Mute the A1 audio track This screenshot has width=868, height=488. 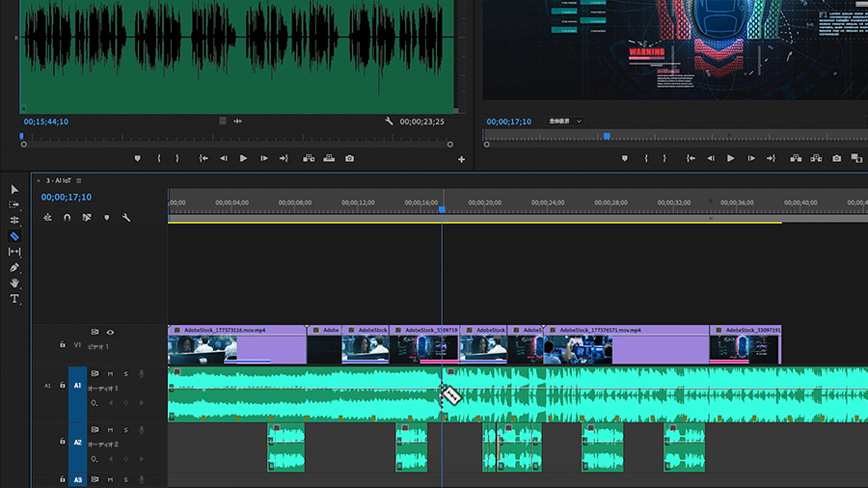coord(110,373)
